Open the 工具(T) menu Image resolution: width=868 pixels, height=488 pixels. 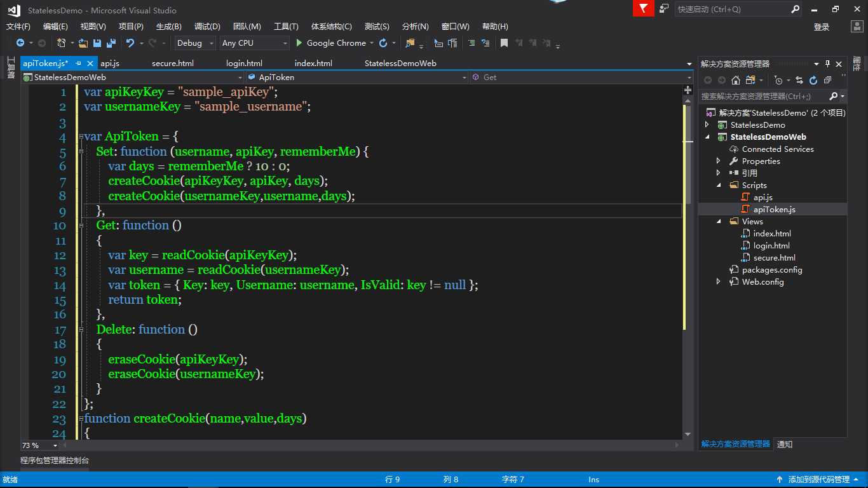[286, 27]
